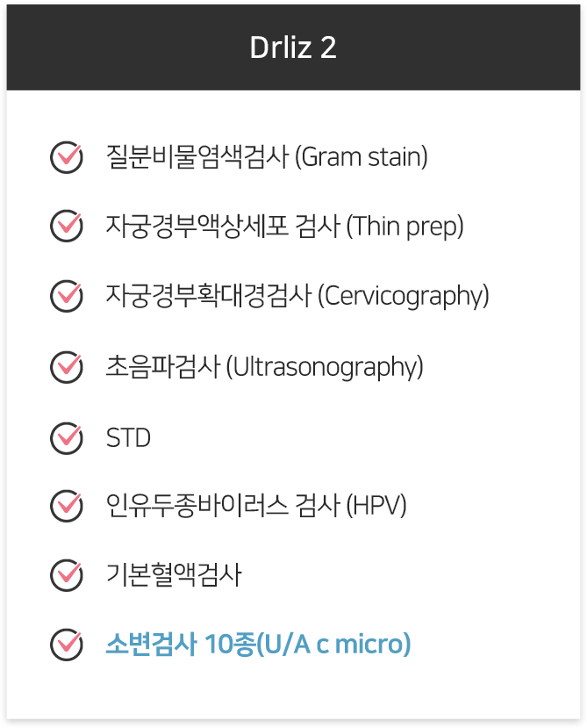Click the checkmark icon beside Cervicography
Image resolution: width=587 pixels, height=728 pixels.
[67, 296]
